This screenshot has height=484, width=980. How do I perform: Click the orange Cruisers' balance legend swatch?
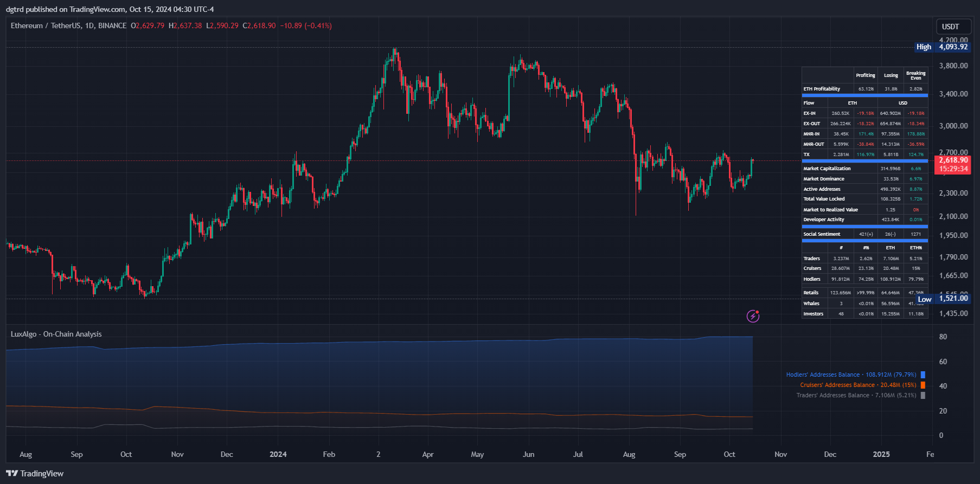[x=923, y=385]
